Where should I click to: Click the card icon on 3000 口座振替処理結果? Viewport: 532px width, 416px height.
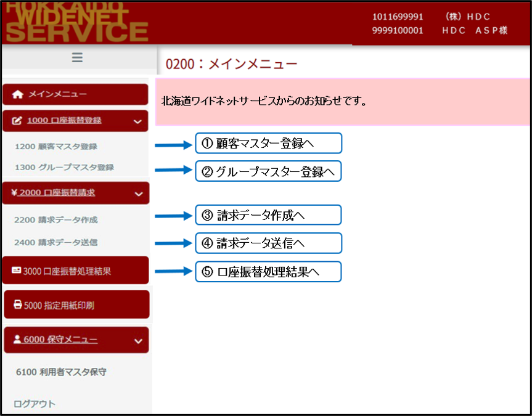click(16, 271)
